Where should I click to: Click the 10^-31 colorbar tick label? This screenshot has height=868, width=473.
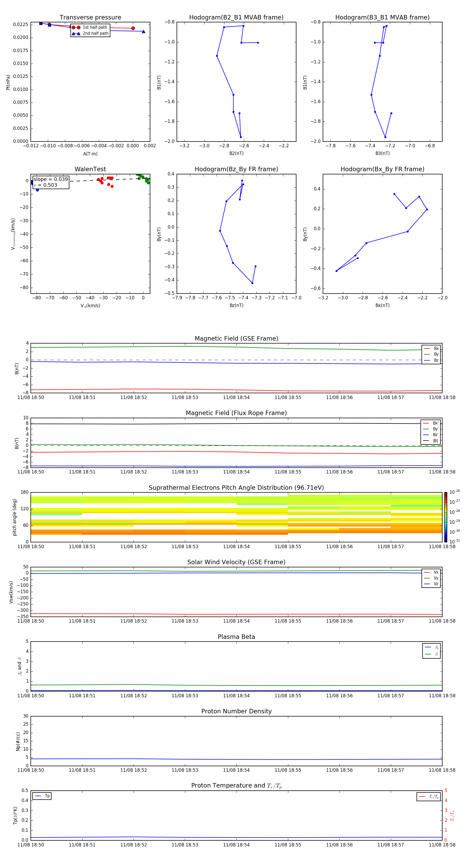455,542
